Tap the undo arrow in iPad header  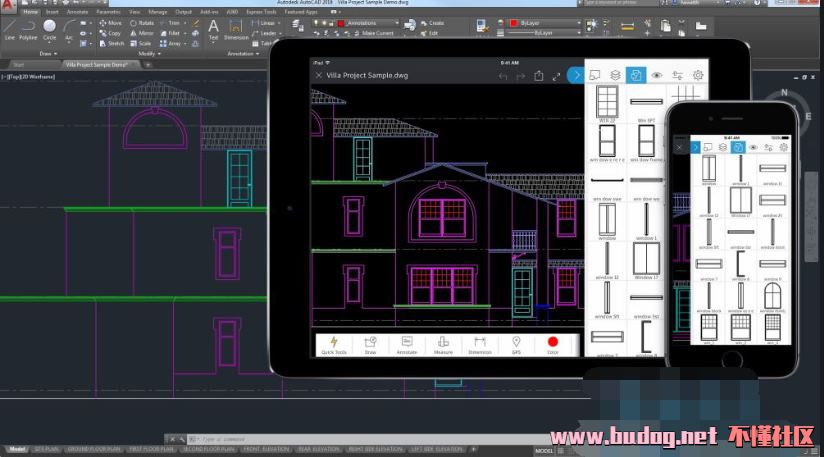tap(503, 76)
